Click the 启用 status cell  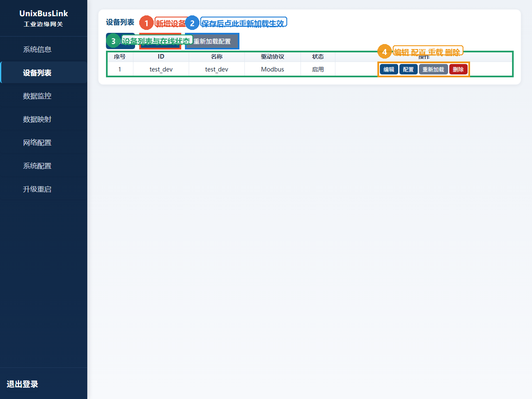(x=318, y=69)
